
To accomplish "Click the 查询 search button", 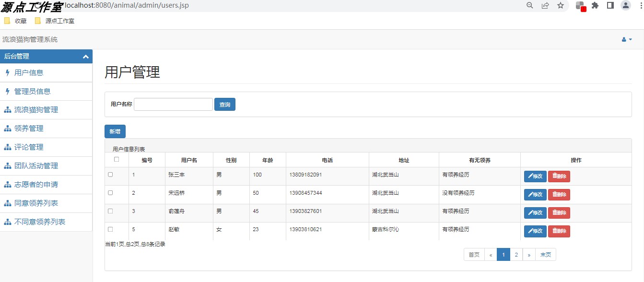I will pyautogui.click(x=224, y=104).
